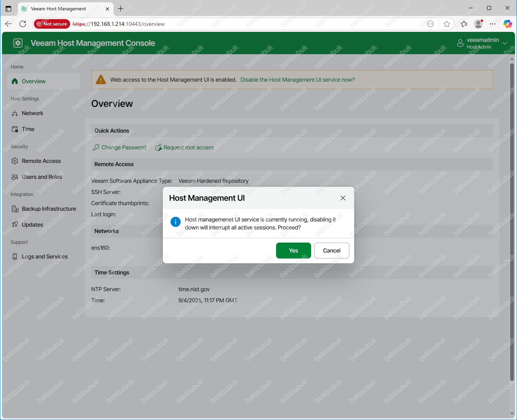Viewport: 517px width, 420px height.
Task: Select the Updates sidebar entry
Action: 44,224
